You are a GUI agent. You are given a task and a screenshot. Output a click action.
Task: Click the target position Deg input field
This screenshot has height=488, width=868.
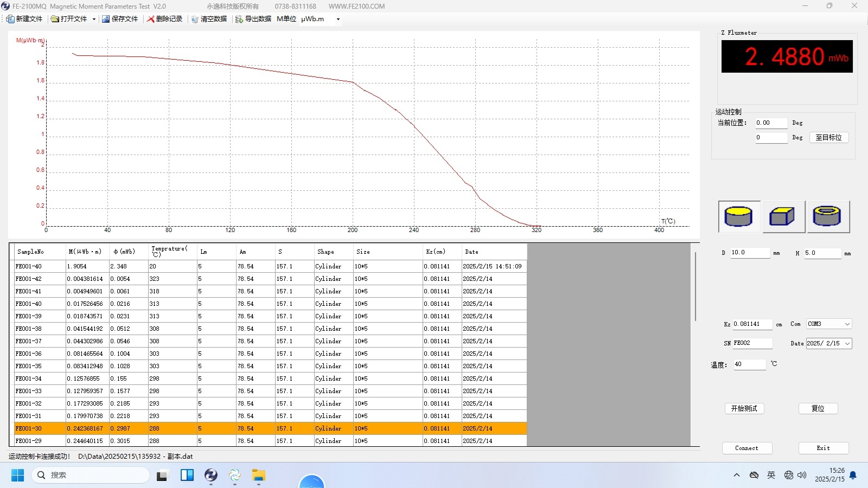770,138
